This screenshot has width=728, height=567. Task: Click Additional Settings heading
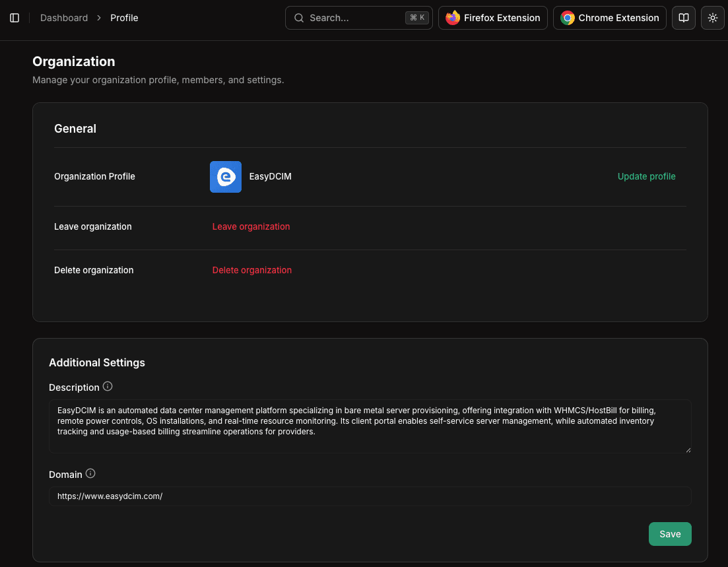[x=97, y=362]
